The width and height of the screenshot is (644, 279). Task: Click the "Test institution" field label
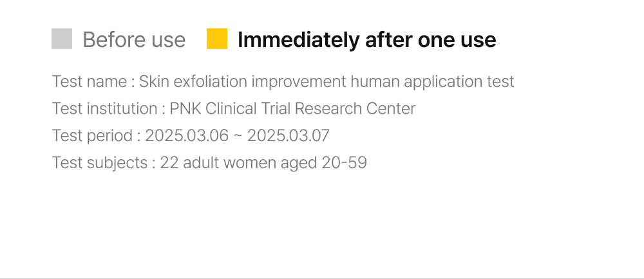(104, 108)
